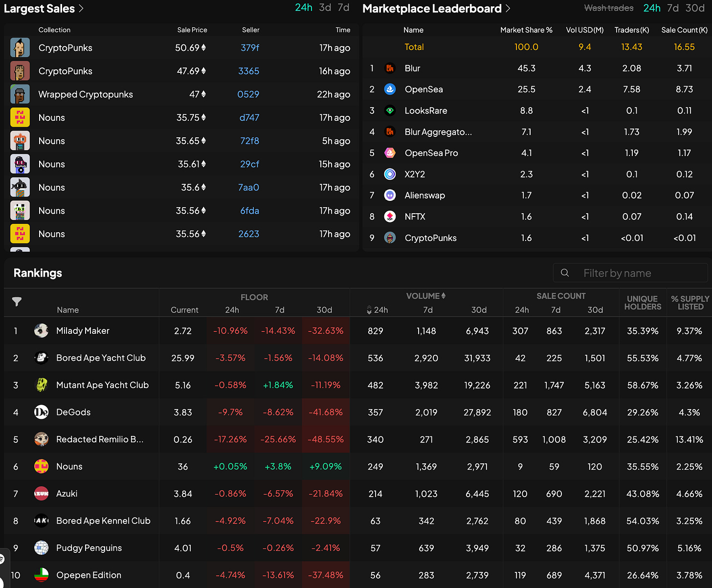Click the CryptoPunks marketplace avatar icon

tap(390, 238)
